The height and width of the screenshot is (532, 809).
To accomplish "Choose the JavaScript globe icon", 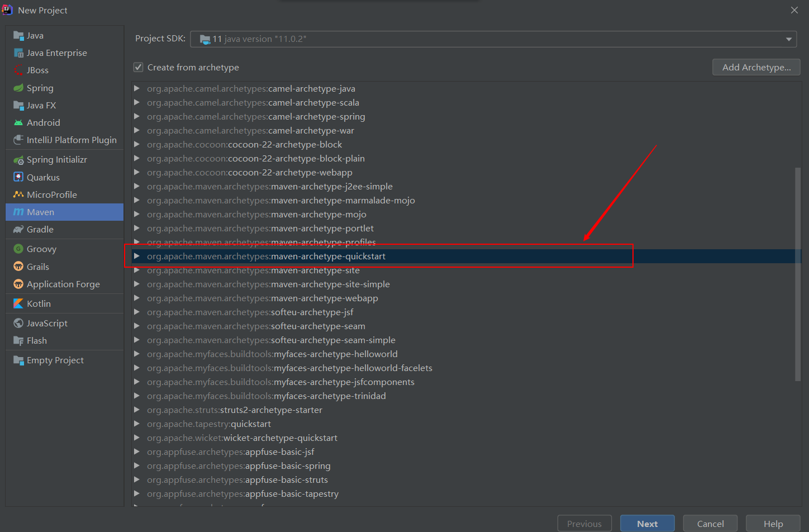I will [x=18, y=324].
